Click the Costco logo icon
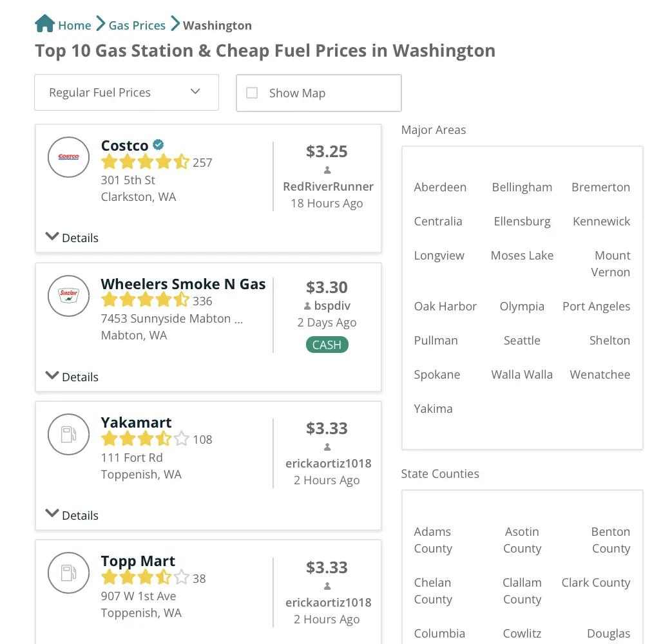The image size is (652, 644). [69, 156]
